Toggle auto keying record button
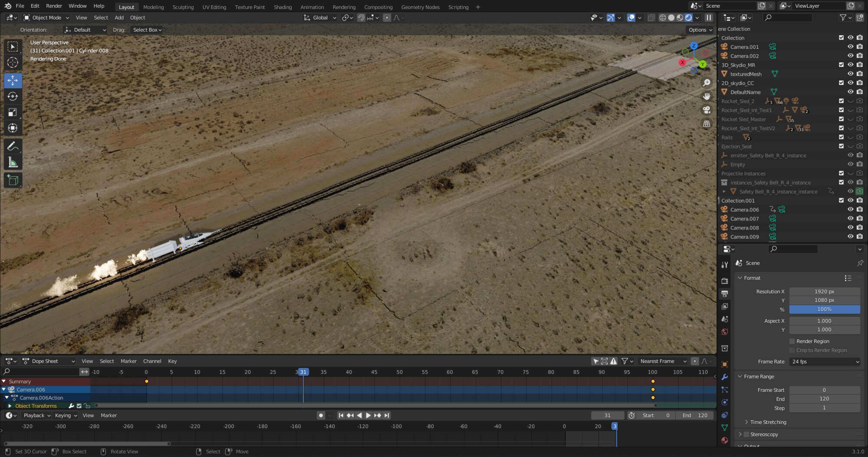The width and height of the screenshot is (868, 457). pyautogui.click(x=321, y=415)
